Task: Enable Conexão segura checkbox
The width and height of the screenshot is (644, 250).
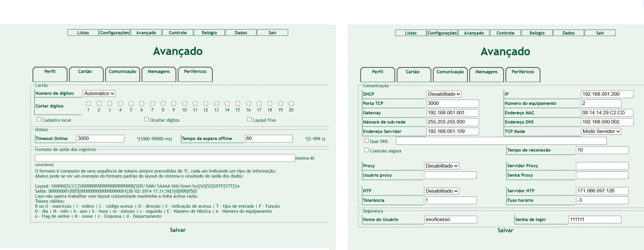Action: (366, 150)
